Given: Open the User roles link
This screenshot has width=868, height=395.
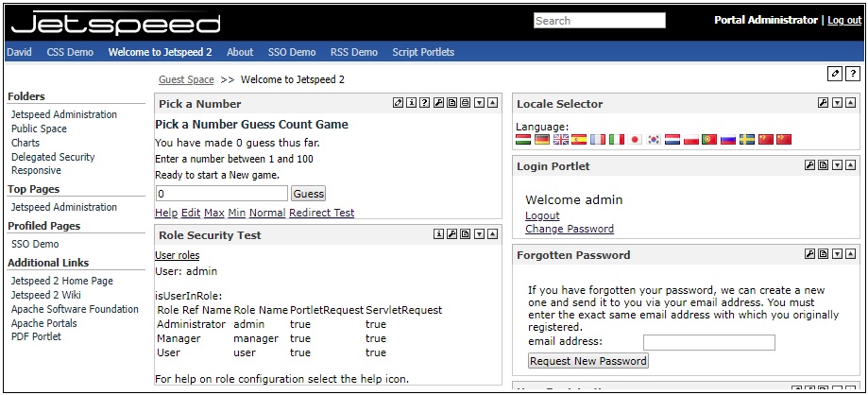Looking at the screenshot, I should pyautogui.click(x=178, y=255).
